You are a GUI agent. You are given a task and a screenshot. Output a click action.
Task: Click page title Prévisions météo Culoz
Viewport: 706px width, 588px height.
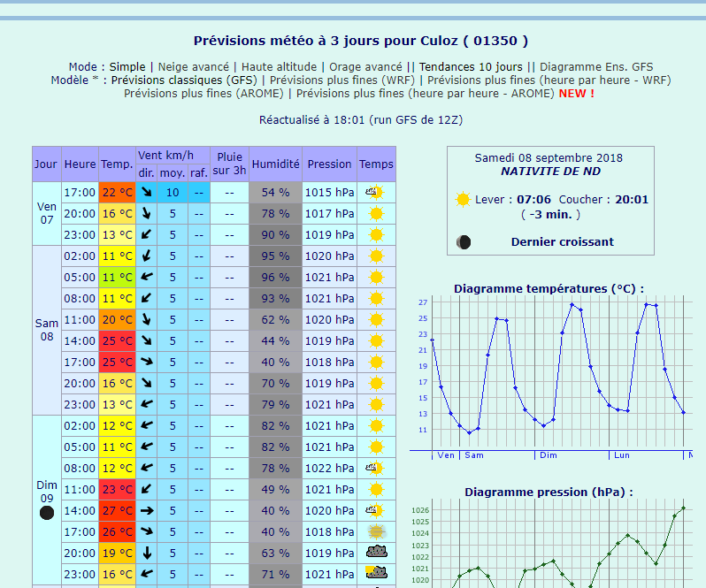point(361,41)
